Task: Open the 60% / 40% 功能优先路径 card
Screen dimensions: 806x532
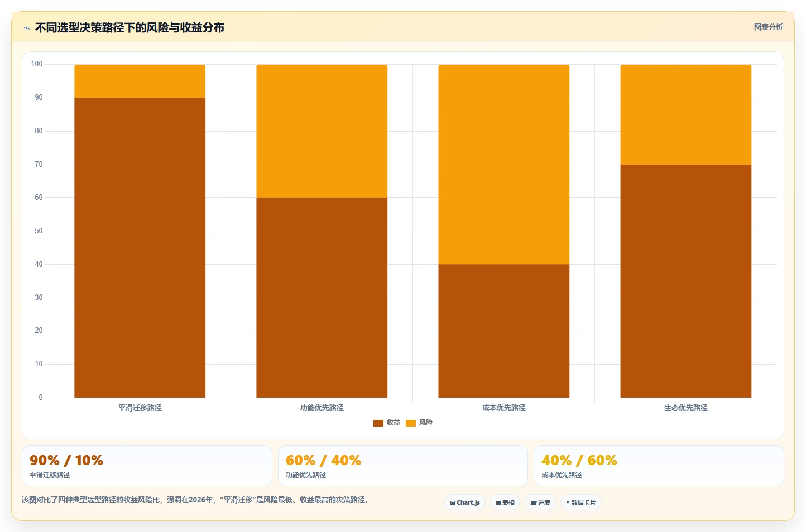Action: coord(403,466)
